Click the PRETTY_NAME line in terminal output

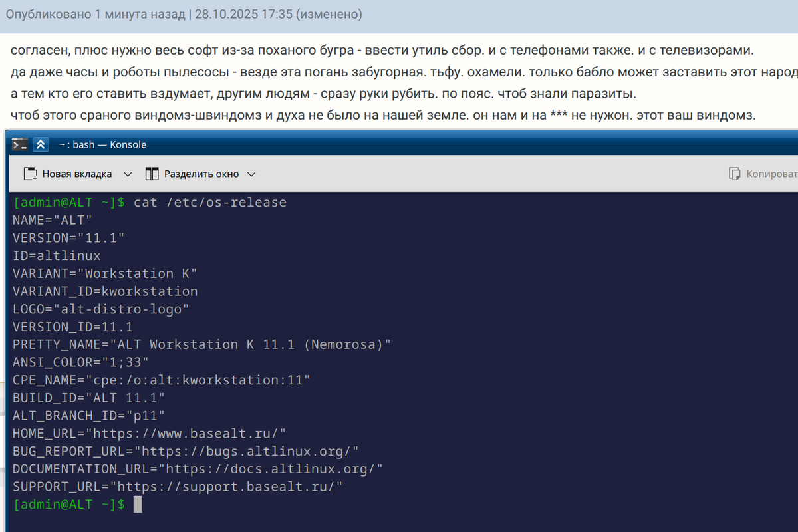point(202,344)
